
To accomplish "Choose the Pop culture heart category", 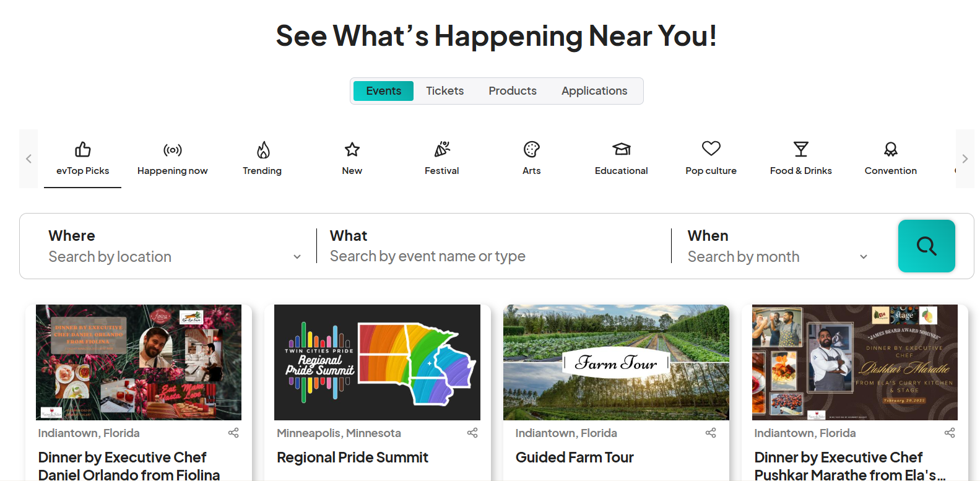I will (711, 158).
